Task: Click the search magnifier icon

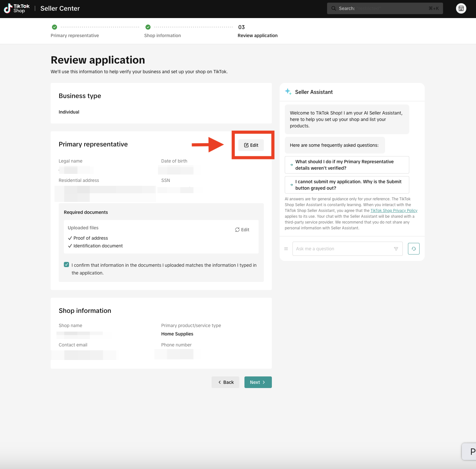Action: (333, 8)
